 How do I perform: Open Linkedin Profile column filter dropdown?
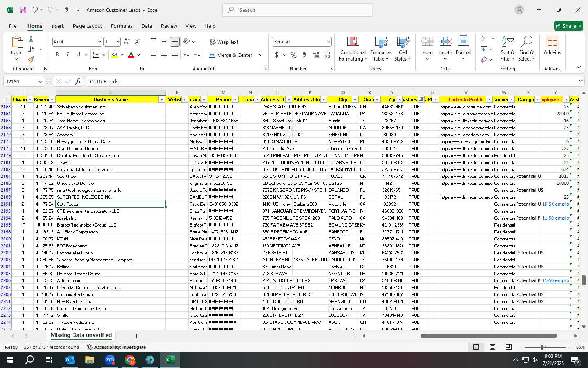point(489,99)
